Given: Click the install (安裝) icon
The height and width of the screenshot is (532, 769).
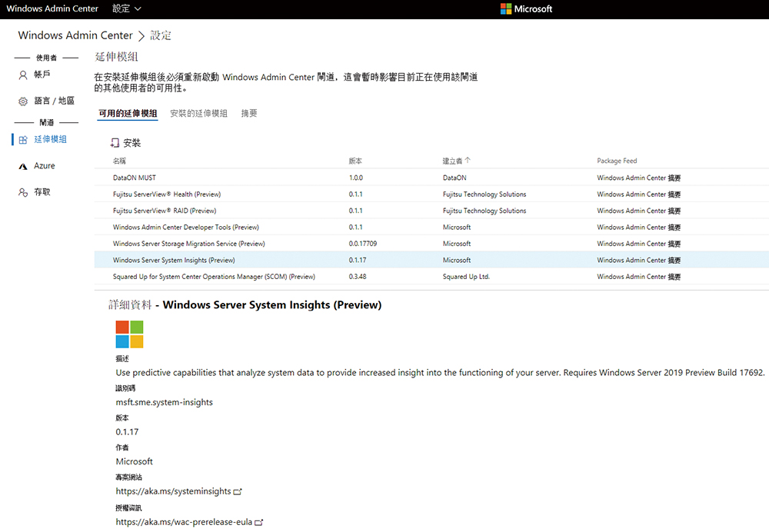Looking at the screenshot, I should (x=115, y=143).
